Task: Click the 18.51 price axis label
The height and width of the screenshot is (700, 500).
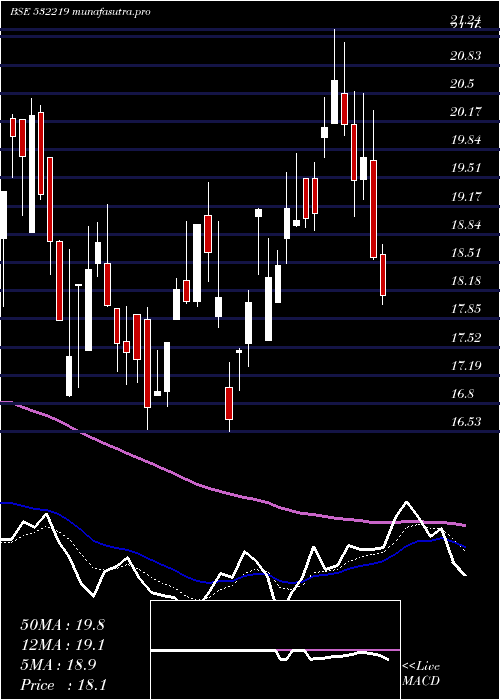Action: tap(466, 253)
